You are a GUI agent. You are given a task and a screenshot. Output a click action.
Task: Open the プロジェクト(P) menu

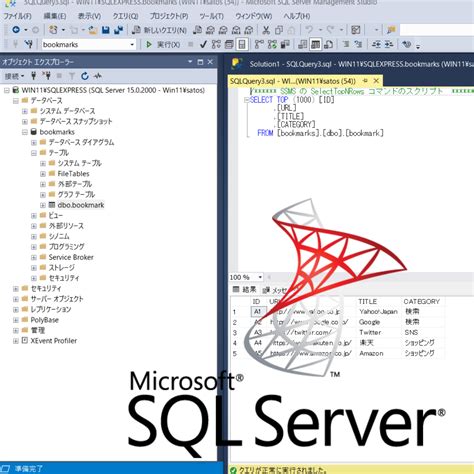(x=169, y=16)
